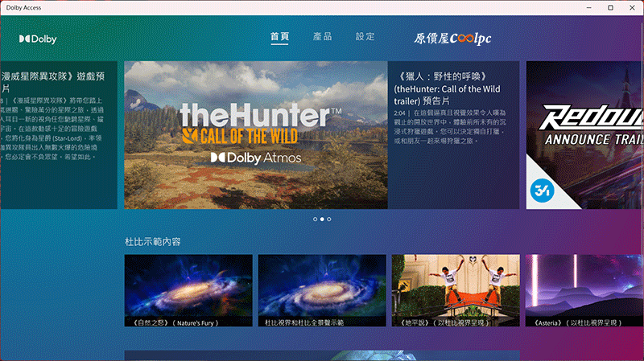Image resolution: width=644 pixels, height=361 pixels.
Task: Open 《Asteria》 Dolby Vision demo video
Action: tap(584, 290)
